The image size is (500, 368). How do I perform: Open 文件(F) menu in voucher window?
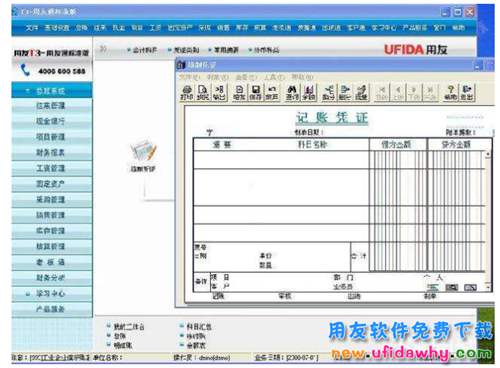pyautogui.click(x=189, y=77)
